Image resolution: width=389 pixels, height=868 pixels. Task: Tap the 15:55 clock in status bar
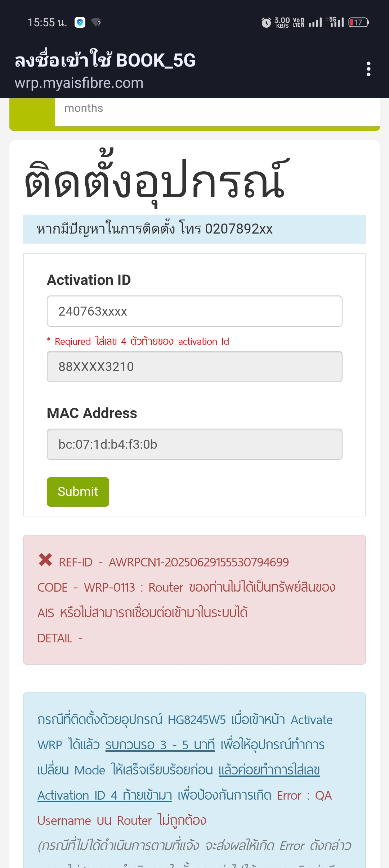click(x=47, y=23)
